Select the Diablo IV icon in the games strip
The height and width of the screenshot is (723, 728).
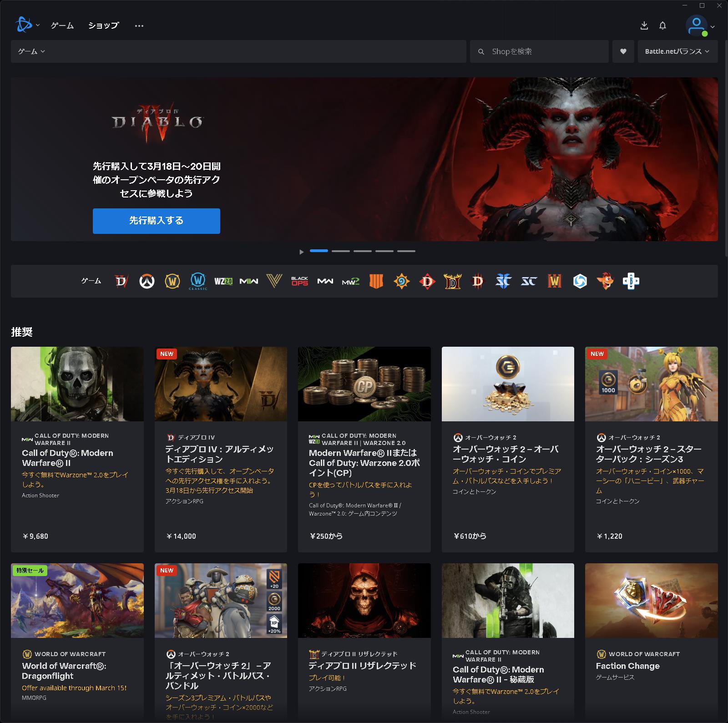(x=121, y=281)
